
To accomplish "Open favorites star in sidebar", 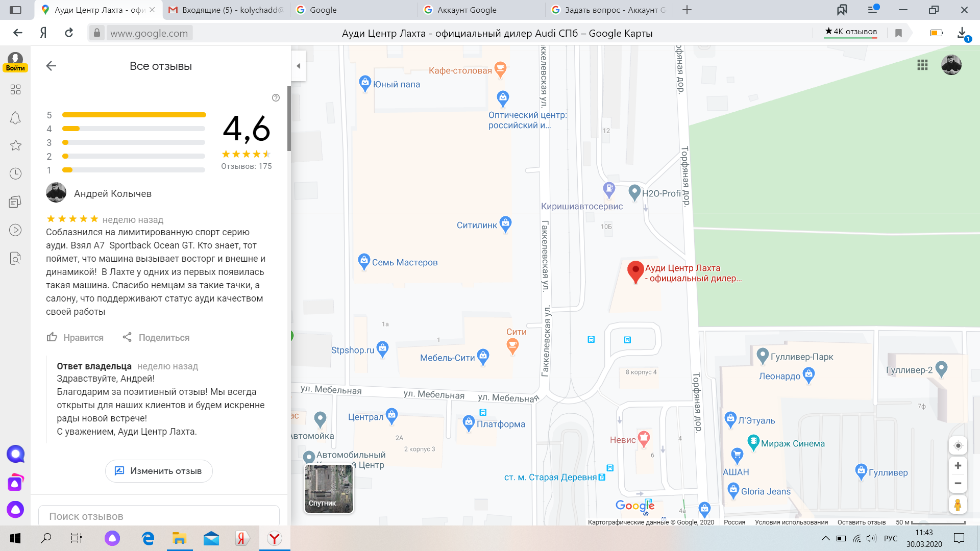I will tap(15, 145).
